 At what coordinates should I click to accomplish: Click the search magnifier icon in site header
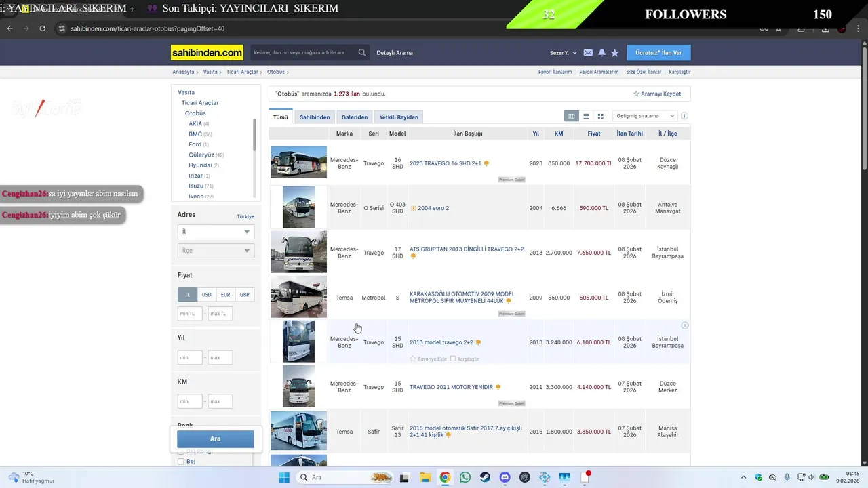point(362,52)
